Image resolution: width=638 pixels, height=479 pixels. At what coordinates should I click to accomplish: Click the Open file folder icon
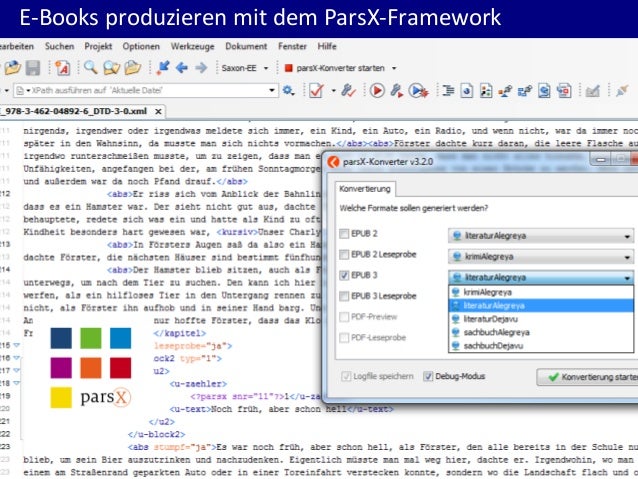(x=13, y=68)
